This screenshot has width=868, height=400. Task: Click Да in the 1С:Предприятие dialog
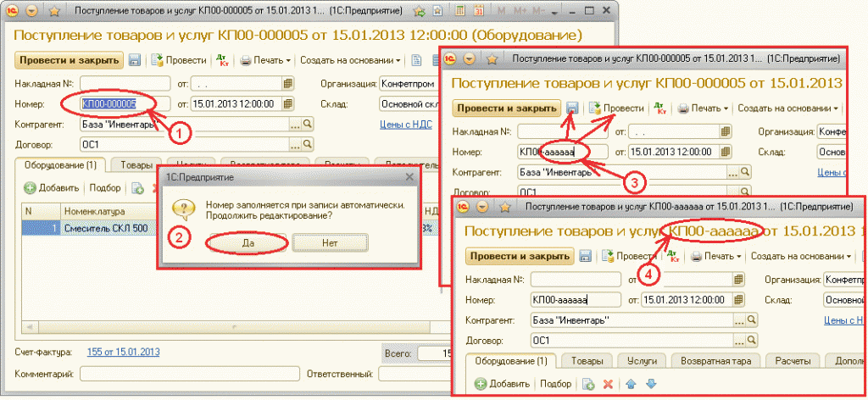[248, 243]
